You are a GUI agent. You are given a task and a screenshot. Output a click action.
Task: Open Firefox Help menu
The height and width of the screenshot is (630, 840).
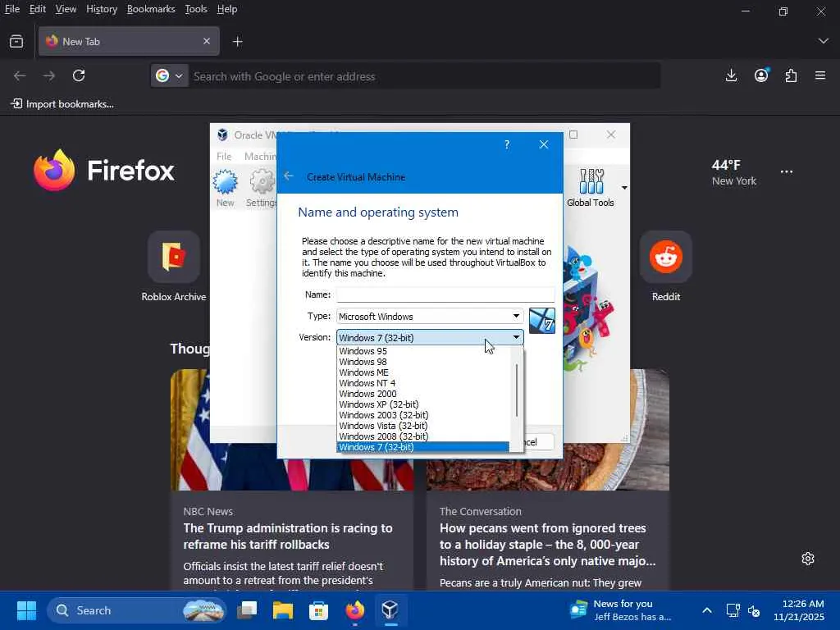point(227,9)
